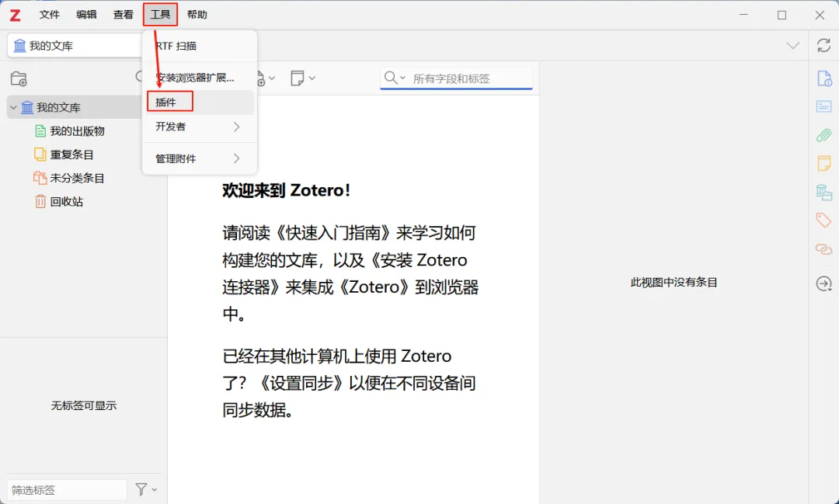Open the 查看 menu

(x=123, y=15)
